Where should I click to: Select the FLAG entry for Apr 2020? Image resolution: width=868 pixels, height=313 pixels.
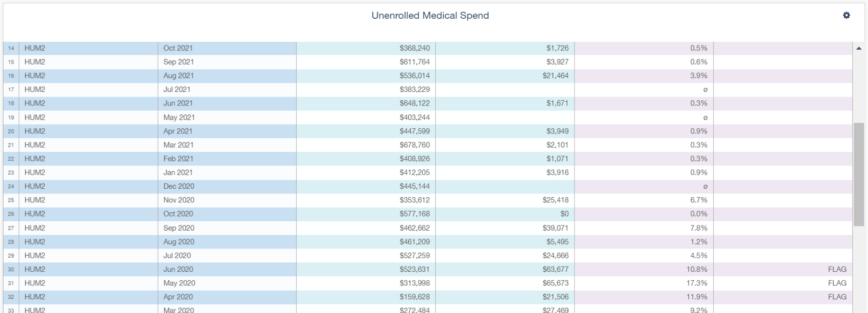click(x=837, y=297)
